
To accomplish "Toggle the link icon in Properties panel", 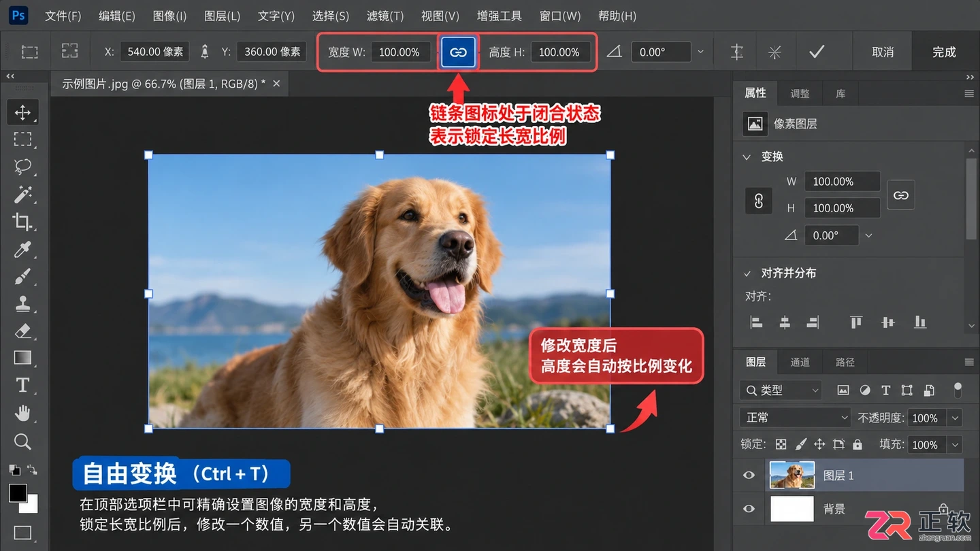I will point(901,195).
